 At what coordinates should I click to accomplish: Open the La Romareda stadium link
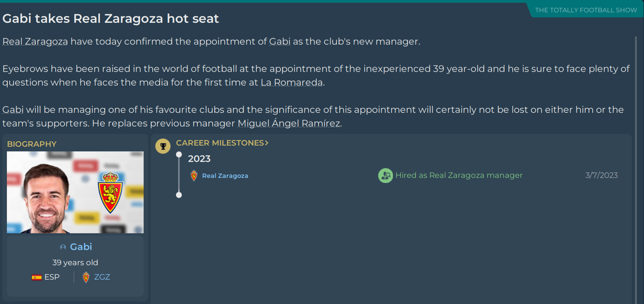tap(292, 83)
